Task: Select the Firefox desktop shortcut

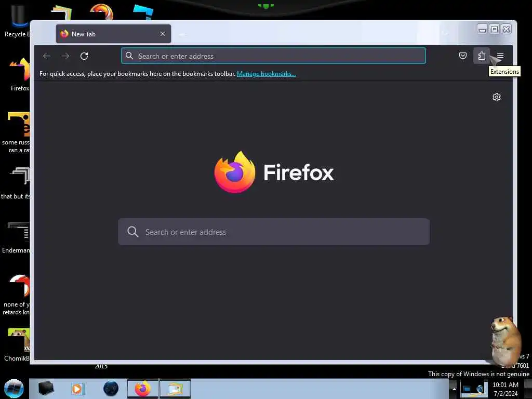Action: click(x=19, y=75)
